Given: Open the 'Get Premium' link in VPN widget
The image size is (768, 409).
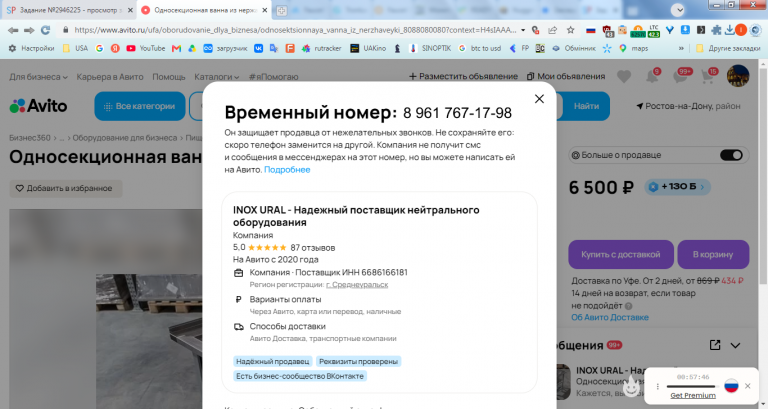Looking at the screenshot, I should 693,395.
